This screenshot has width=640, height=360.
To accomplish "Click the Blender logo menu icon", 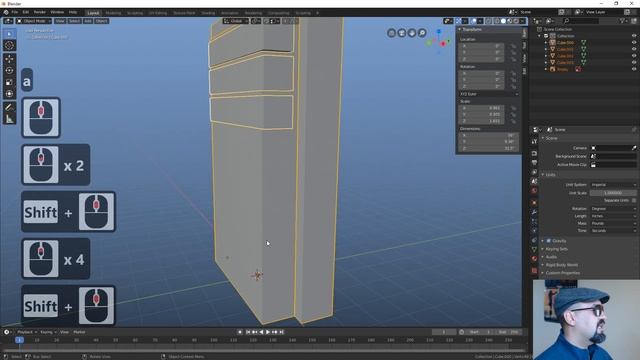I will click(6, 12).
